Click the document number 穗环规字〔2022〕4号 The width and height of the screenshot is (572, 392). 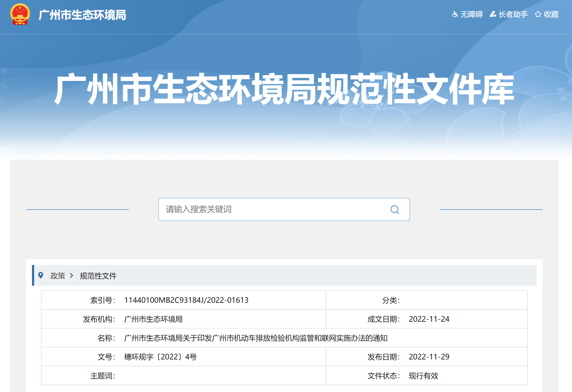160,357
